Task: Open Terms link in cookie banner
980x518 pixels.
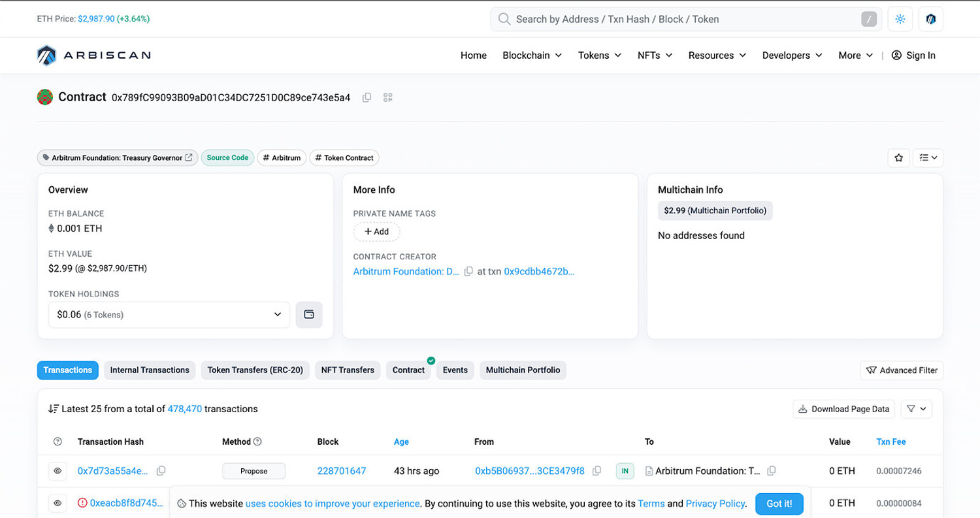Action: tap(651, 504)
